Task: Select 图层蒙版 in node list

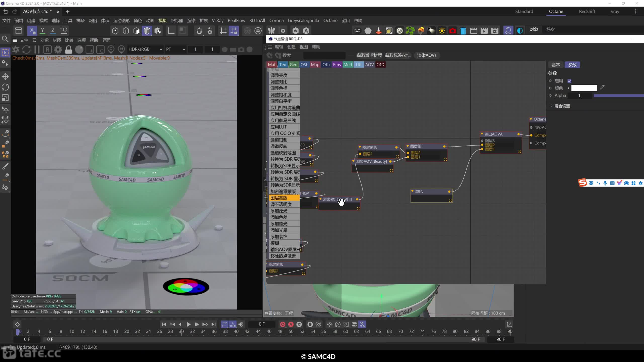Action: [284, 198]
